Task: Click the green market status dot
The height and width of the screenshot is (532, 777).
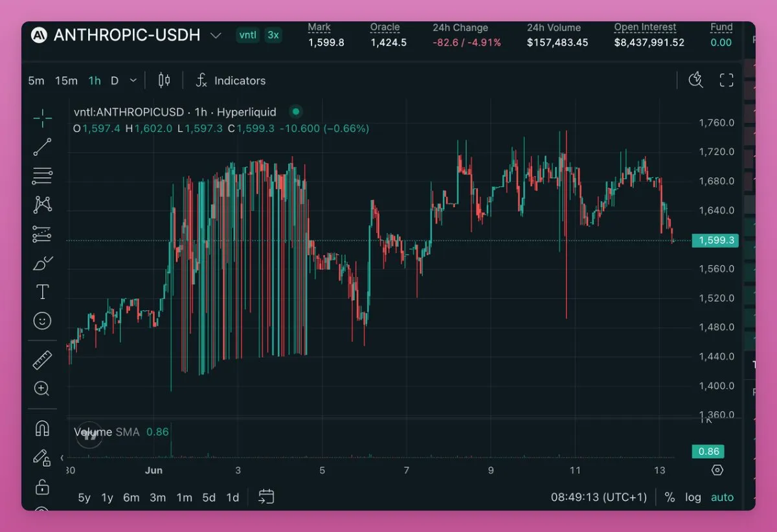Action: [296, 112]
